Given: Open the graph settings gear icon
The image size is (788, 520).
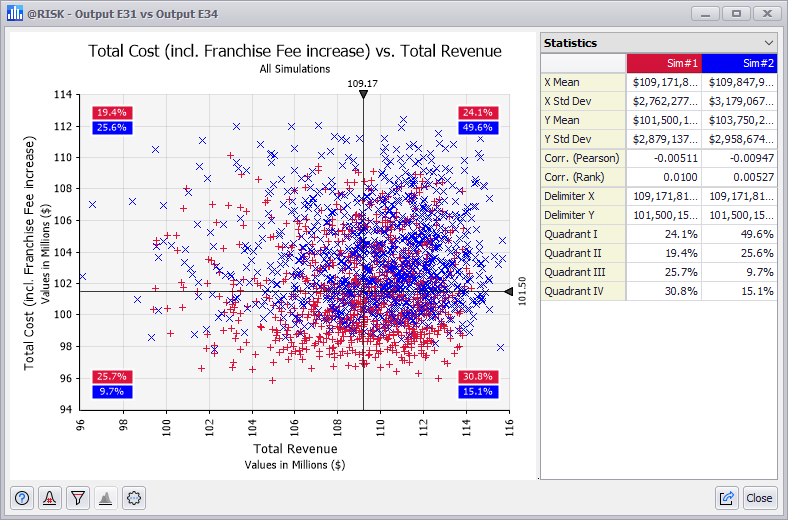Looking at the screenshot, I should [134, 497].
